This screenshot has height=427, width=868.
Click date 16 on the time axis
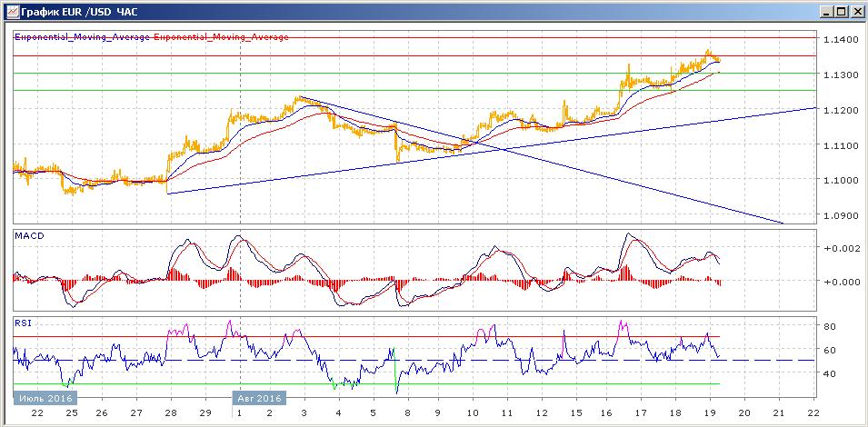(607, 412)
